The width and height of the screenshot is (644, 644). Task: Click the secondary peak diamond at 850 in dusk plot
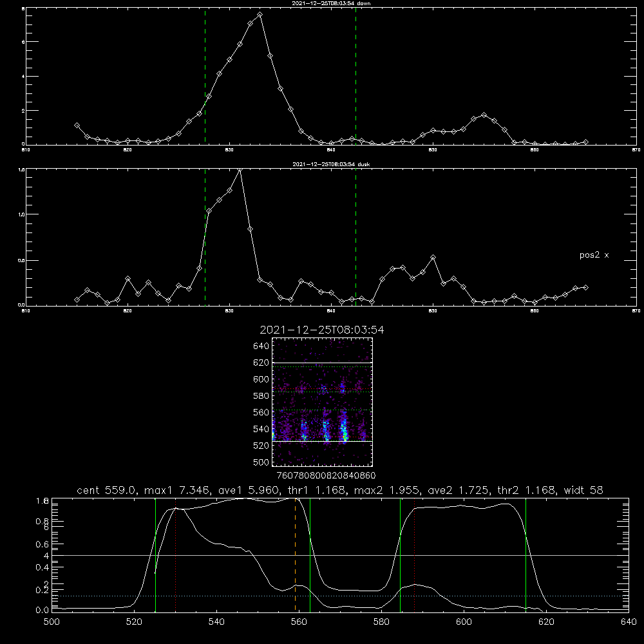[x=433, y=258]
